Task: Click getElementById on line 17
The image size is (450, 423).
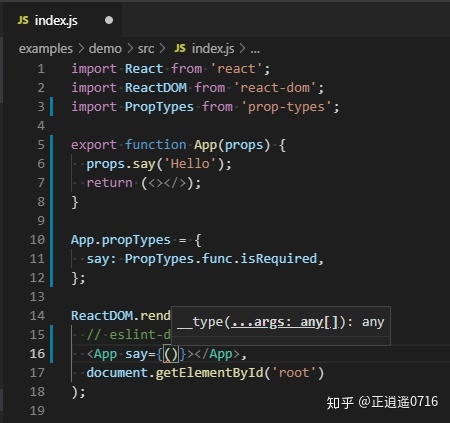Action: point(209,373)
